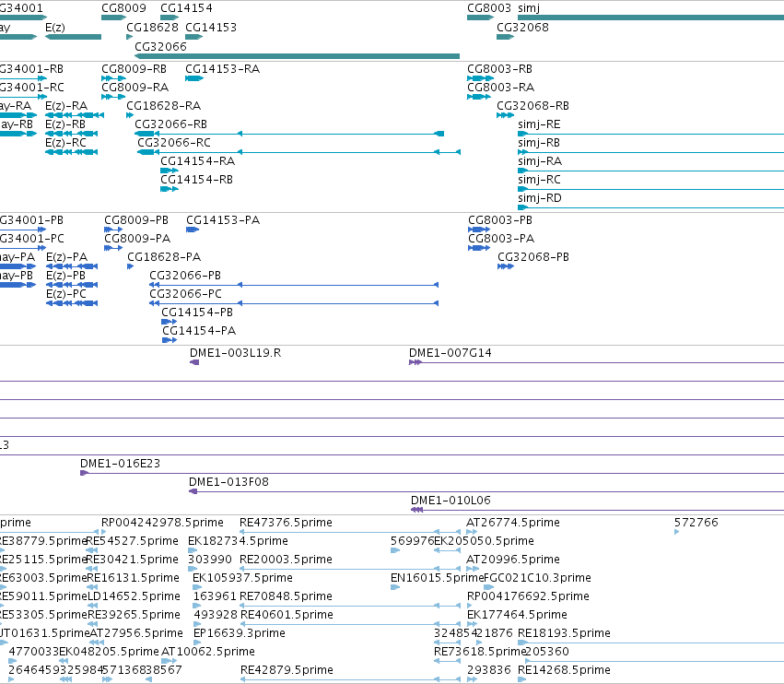Select EST EK105937.5prime
The image size is (784, 684).
coord(197,587)
